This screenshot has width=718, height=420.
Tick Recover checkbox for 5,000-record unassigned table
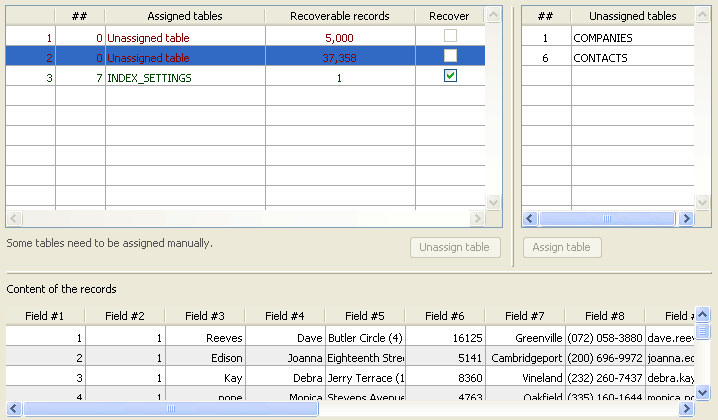coord(450,36)
